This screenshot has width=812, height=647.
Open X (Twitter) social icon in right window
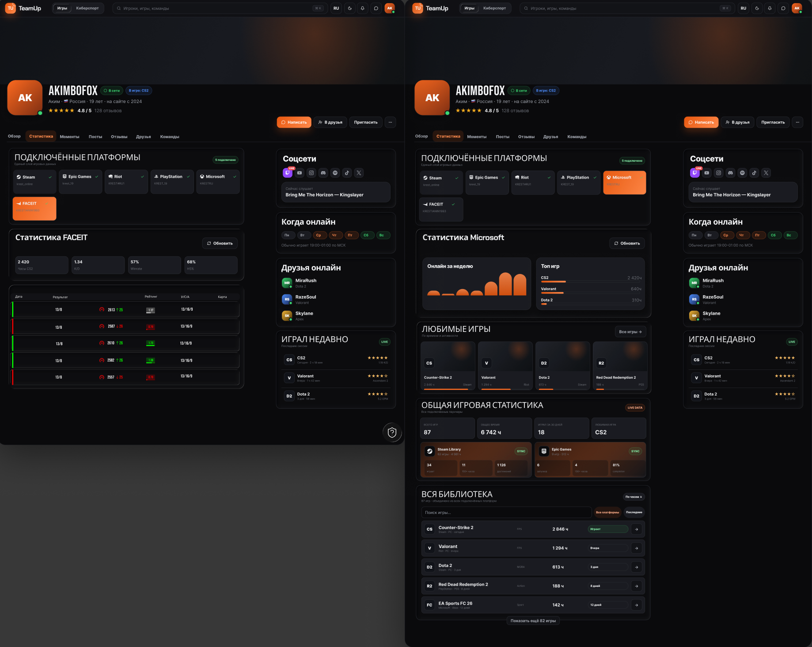point(766,173)
